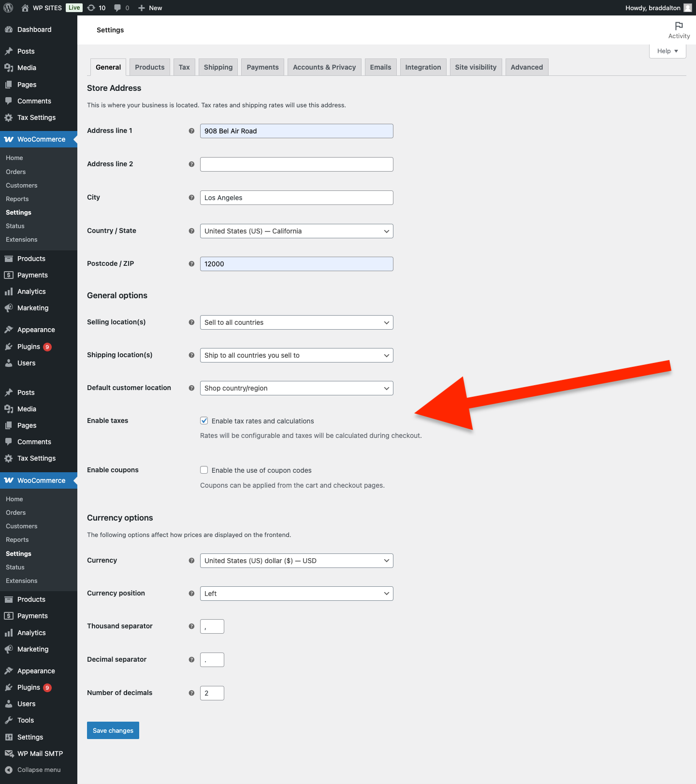This screenshot has height=784, width=696.
Task: Click the Postcode / ZIP input field
Action: [296, 264]
